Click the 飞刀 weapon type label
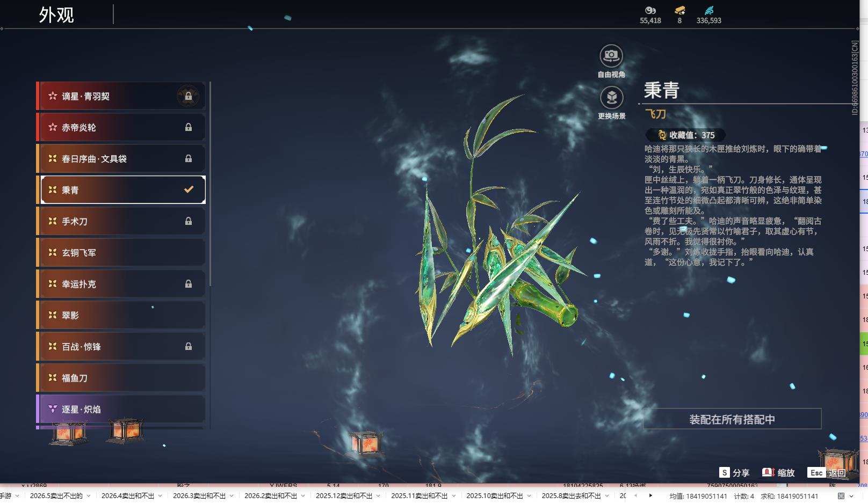 (655, 114)
